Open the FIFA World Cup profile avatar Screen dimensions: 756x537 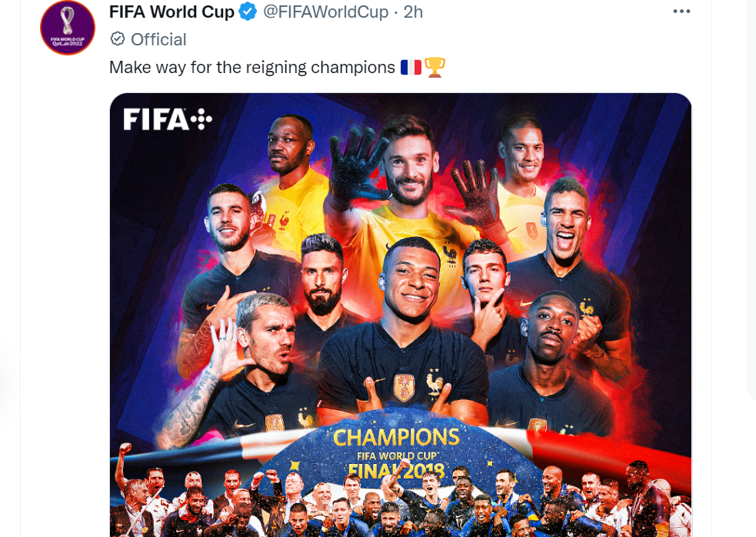tap(68, 28)
